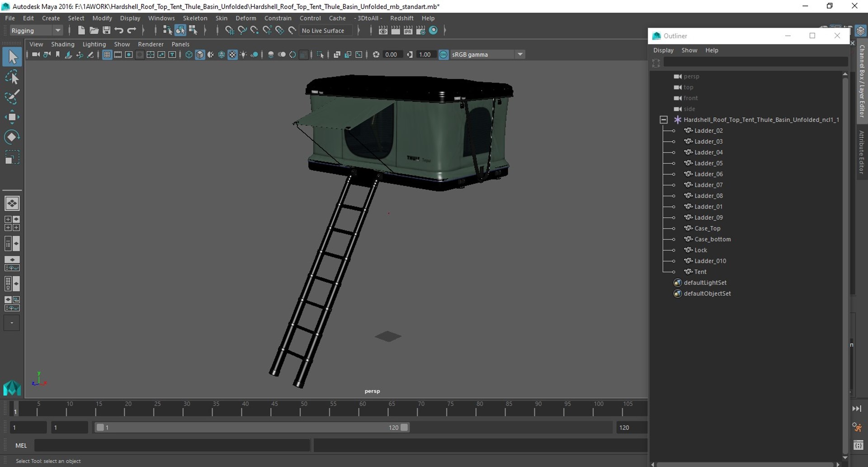
Task: Open scene with folder icon
Action: [x=94, y=30]
